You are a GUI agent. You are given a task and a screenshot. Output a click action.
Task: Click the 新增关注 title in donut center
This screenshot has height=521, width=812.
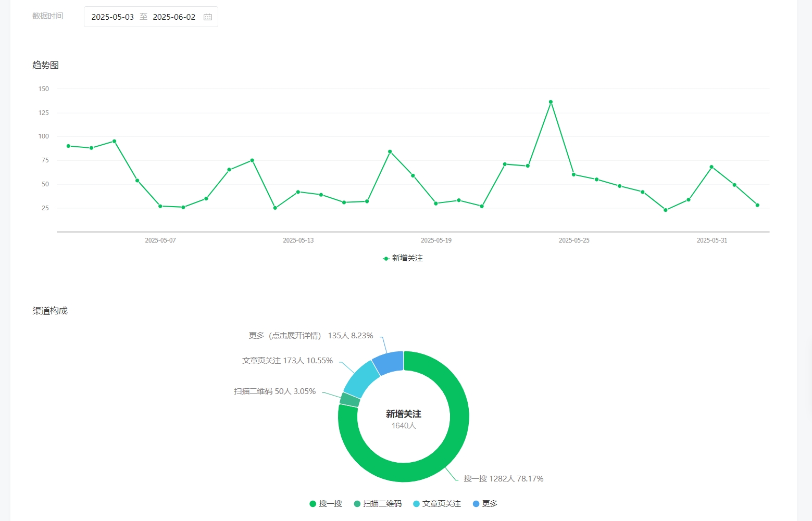click(x=404, y=414)
